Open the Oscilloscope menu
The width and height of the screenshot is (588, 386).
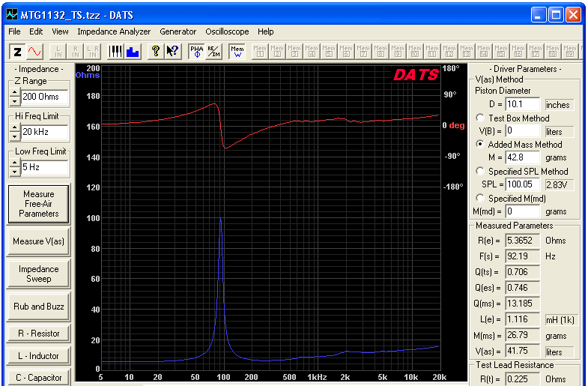(x=227, y=32)
